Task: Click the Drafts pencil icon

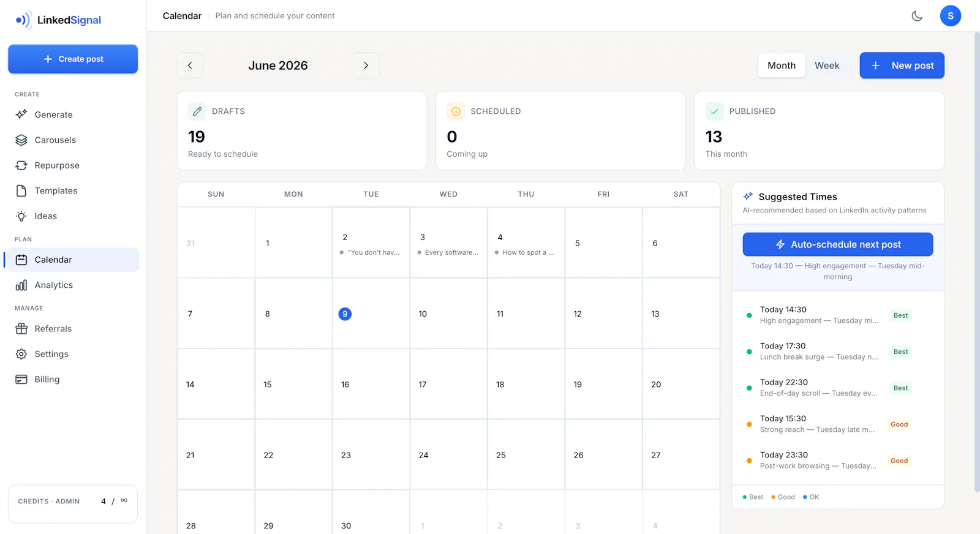Action: 197,111
